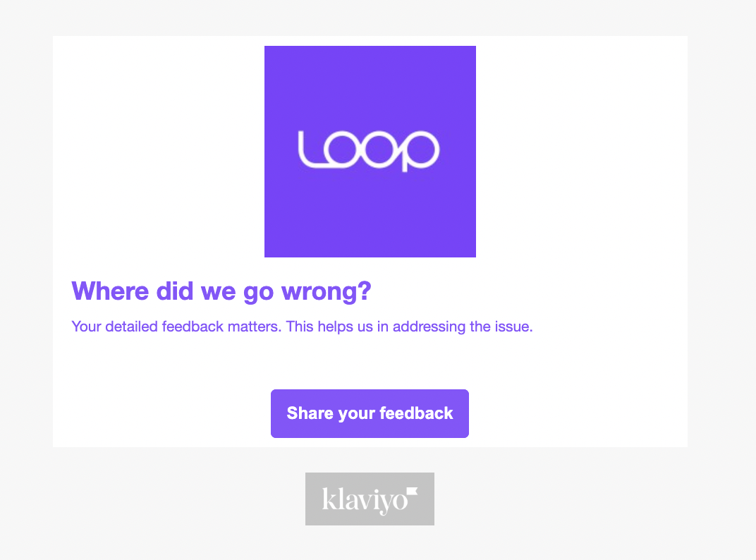Click the klaviyo wordmark text
756x560 pixels.
coord(364,500)
